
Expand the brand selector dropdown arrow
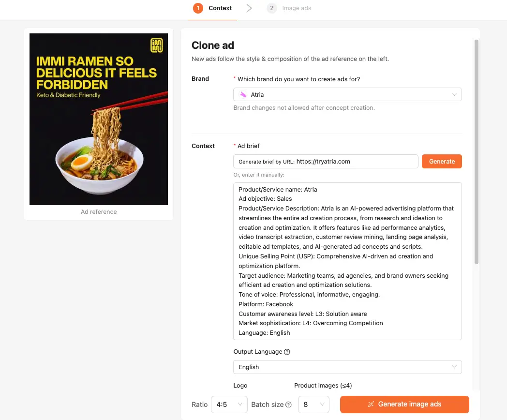click(x=454, y=95)
